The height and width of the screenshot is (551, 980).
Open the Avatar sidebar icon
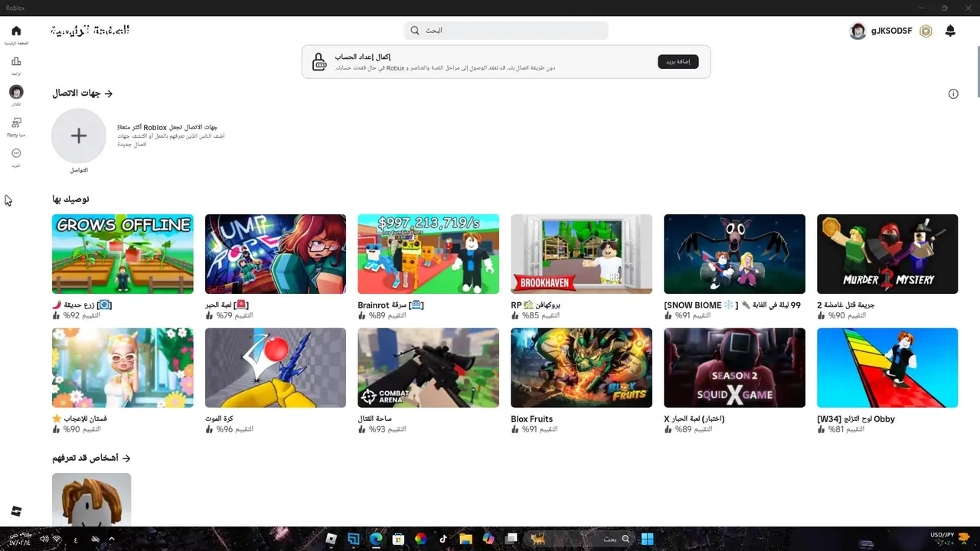click(16, 92)
